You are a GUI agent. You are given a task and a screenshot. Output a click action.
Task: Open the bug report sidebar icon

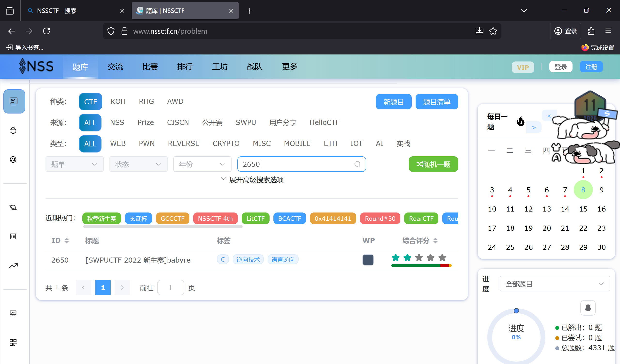pos(13,130)
